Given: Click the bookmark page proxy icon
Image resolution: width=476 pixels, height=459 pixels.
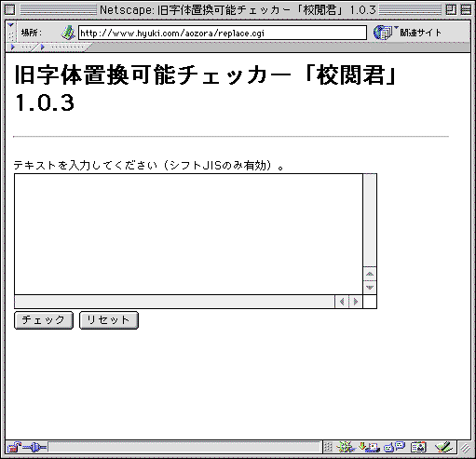Looking at the screenshot, I should coord(68,33).
